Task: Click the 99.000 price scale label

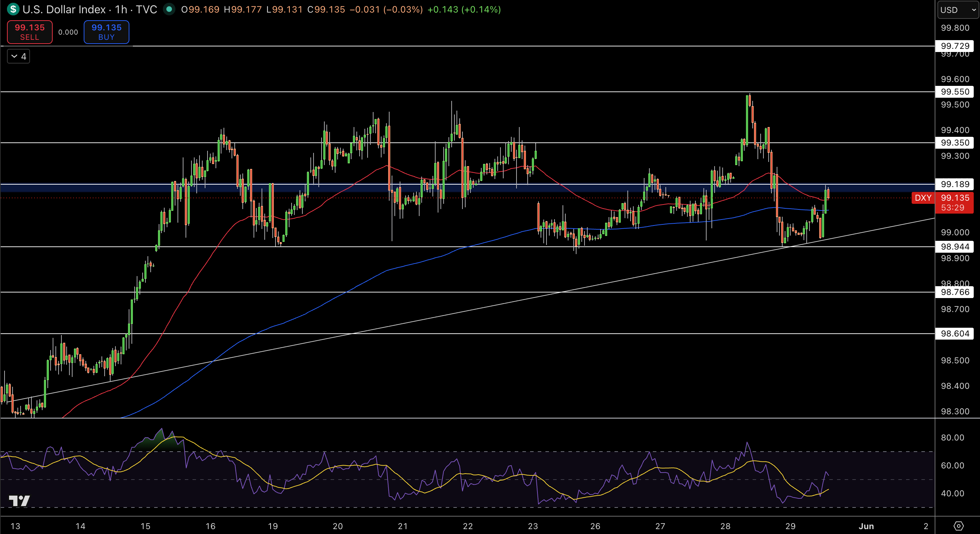Action: 955,232
